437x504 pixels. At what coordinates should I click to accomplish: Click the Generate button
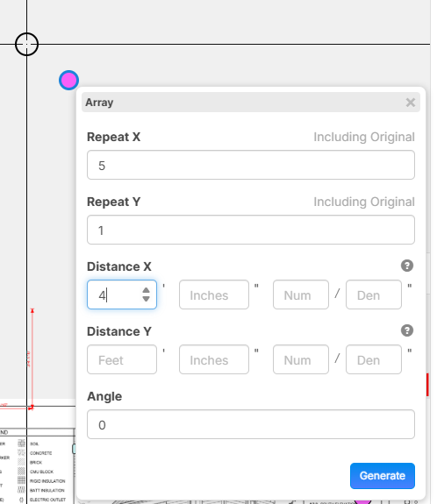[x=383, y=476]
